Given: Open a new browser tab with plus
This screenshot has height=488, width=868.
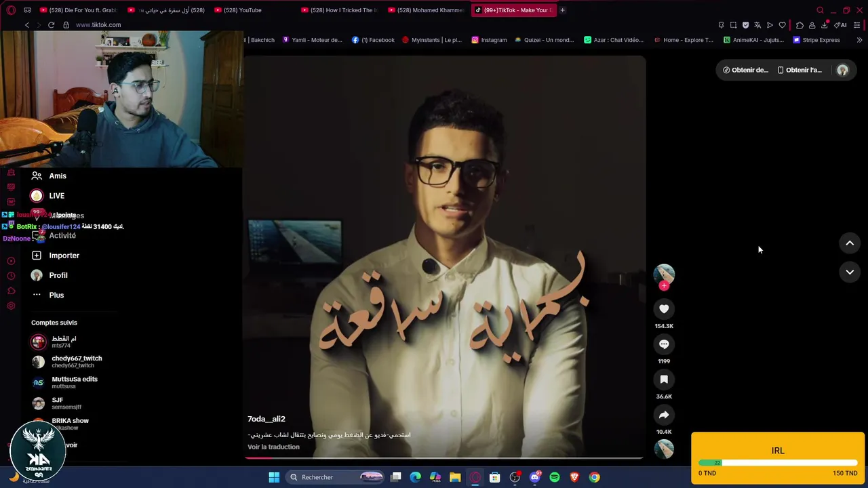Looking at the screenshot, I should (x=562, y=10).
